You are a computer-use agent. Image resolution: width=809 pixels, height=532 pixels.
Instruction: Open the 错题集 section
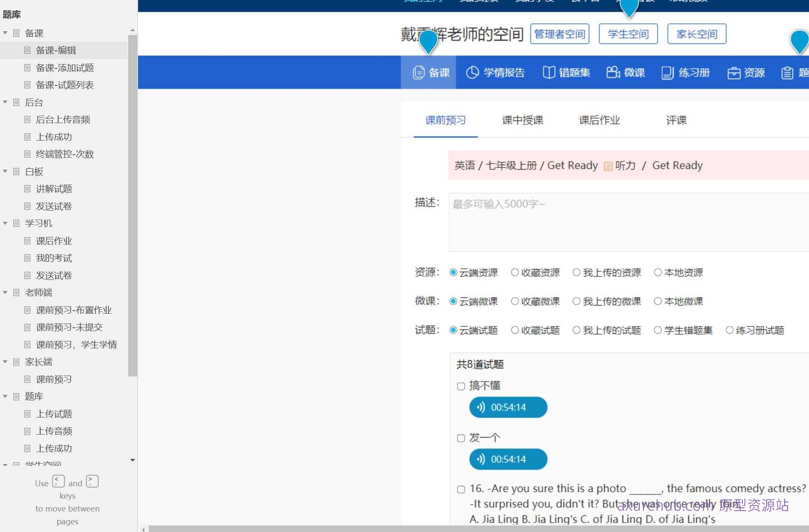coord(567,73)
